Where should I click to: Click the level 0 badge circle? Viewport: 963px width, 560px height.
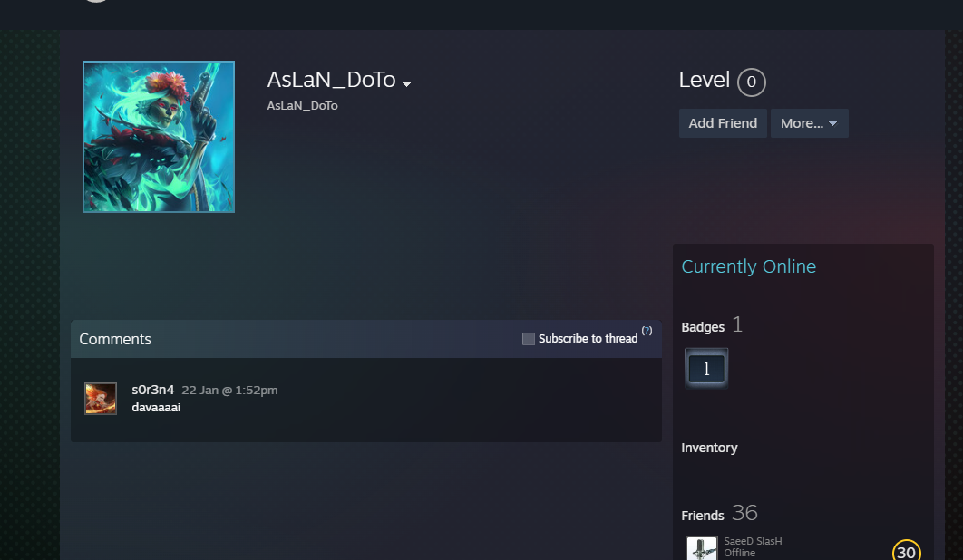click(751, 82)
